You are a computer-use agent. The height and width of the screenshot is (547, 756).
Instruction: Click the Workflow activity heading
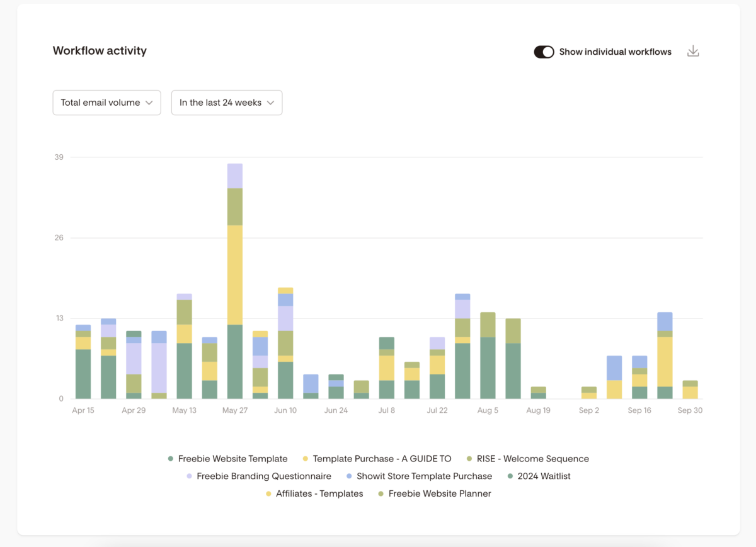click(x=100, y=51)
